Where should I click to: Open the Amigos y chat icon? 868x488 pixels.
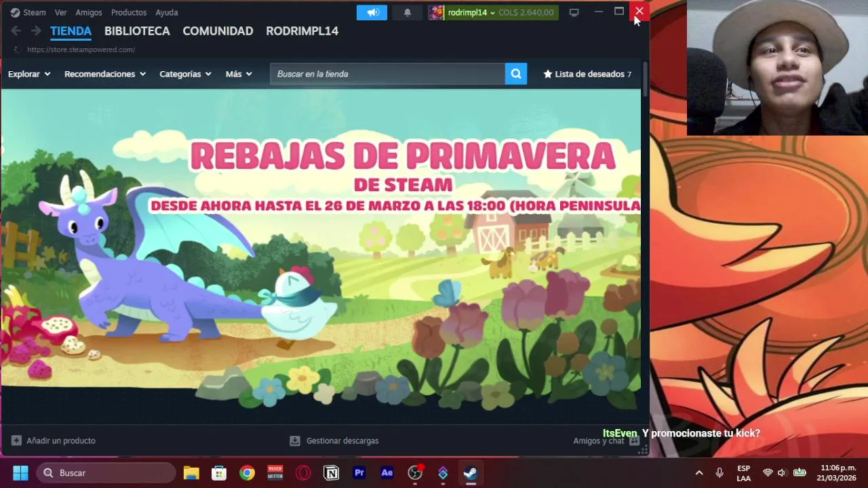click(634, 441)
